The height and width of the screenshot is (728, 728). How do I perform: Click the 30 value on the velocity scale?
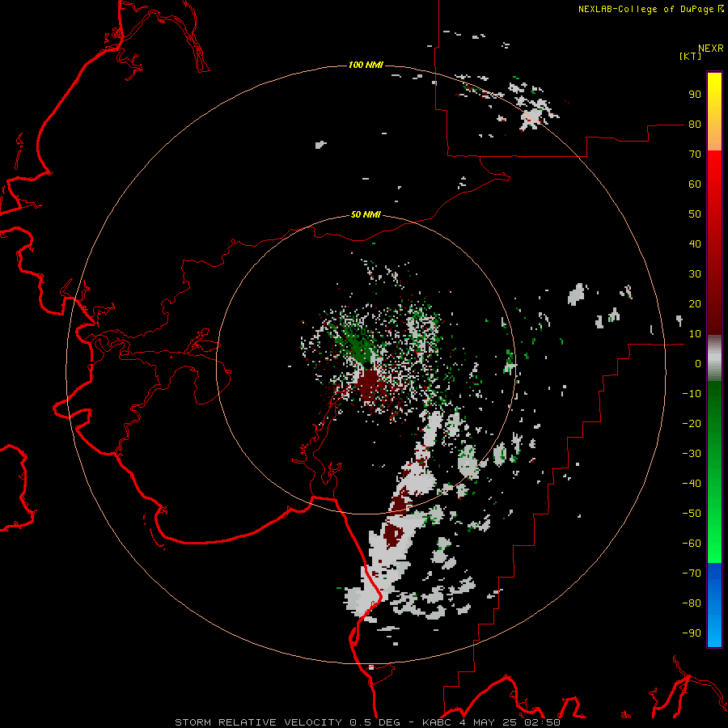[x=695, y=274]
